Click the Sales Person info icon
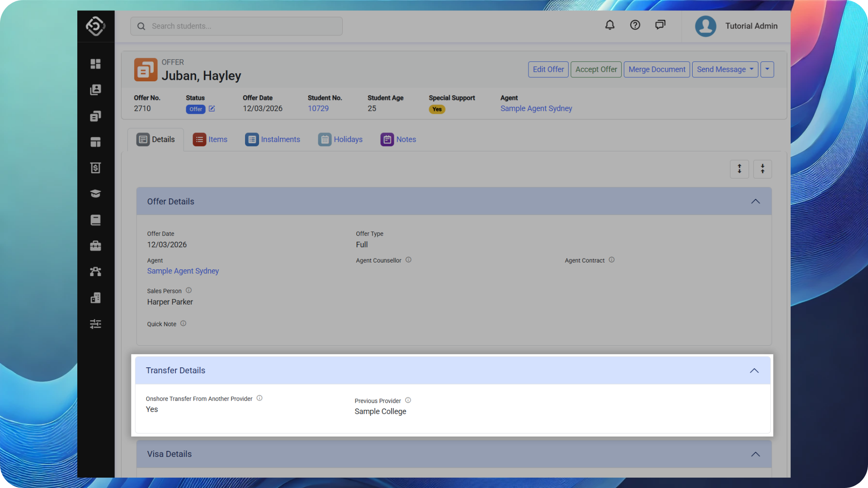The width and height of the screenshot is (868, 488). pos(189,291)
